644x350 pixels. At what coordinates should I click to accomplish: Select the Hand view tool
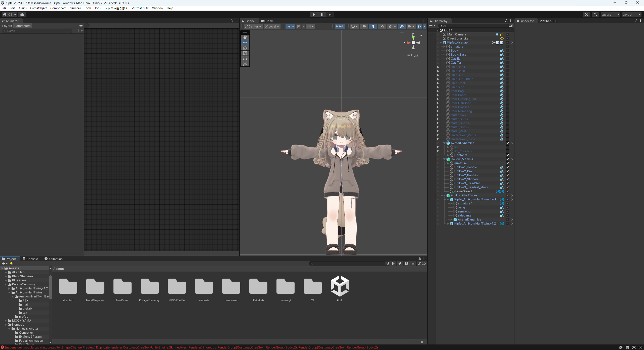(245, 37)
